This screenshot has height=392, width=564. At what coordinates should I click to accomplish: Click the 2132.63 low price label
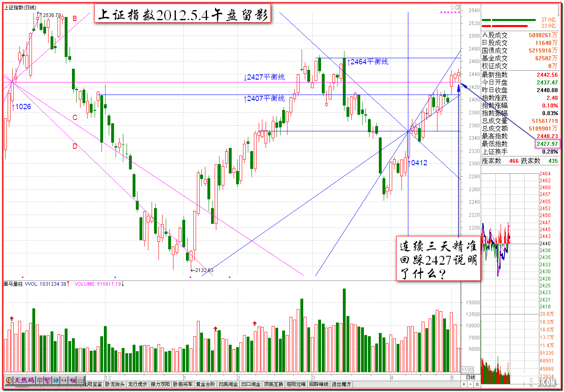click(x=204, y=270)
